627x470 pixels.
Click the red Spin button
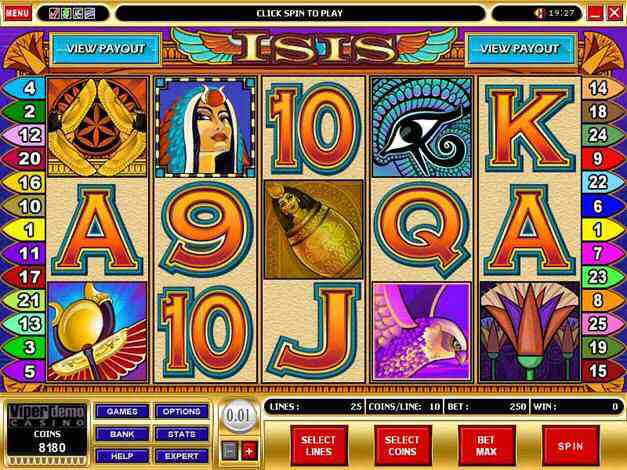(x=571, y=446)
